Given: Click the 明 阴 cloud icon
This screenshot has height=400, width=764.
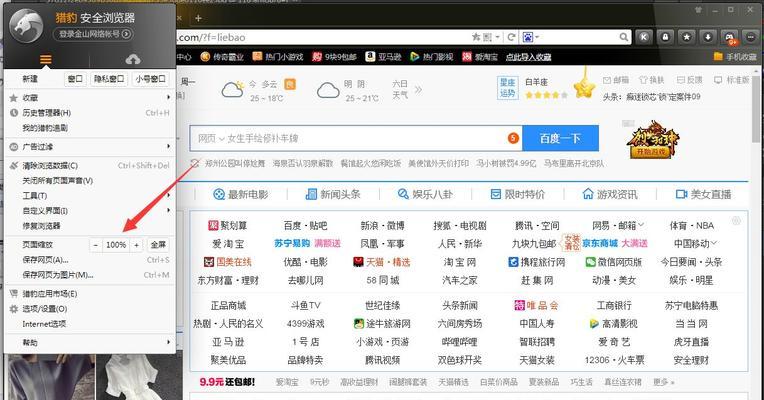Looking at the screenshot, I should 328,90.
